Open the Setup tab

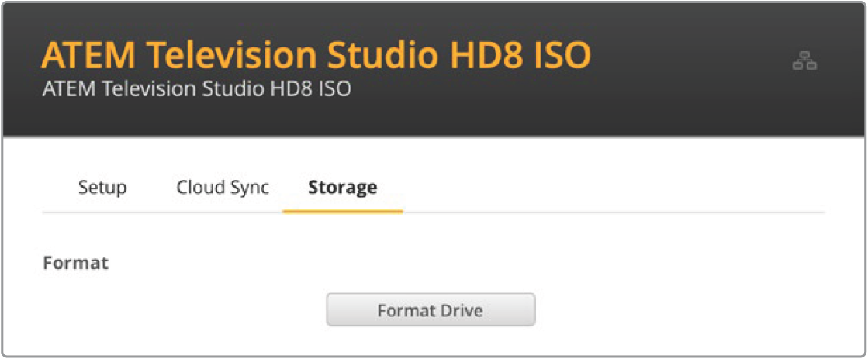pyautogui.click(x=102, y=188)
